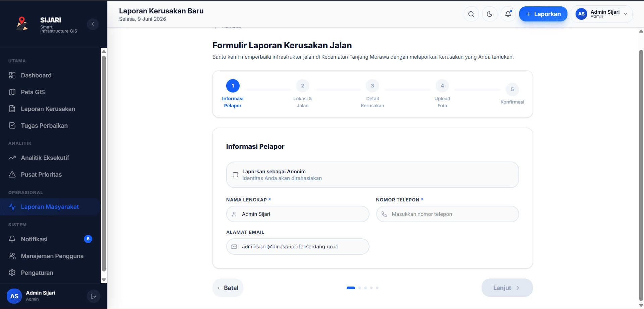The image size is (644, 309).
Task: Click the logout icon in sidebar footer
Action: click(94, 296)
